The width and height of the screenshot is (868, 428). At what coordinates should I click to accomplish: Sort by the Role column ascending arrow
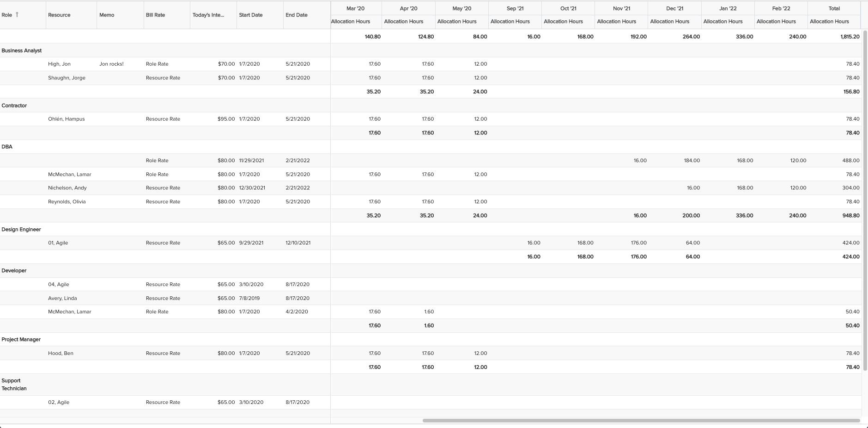point(17,15)
